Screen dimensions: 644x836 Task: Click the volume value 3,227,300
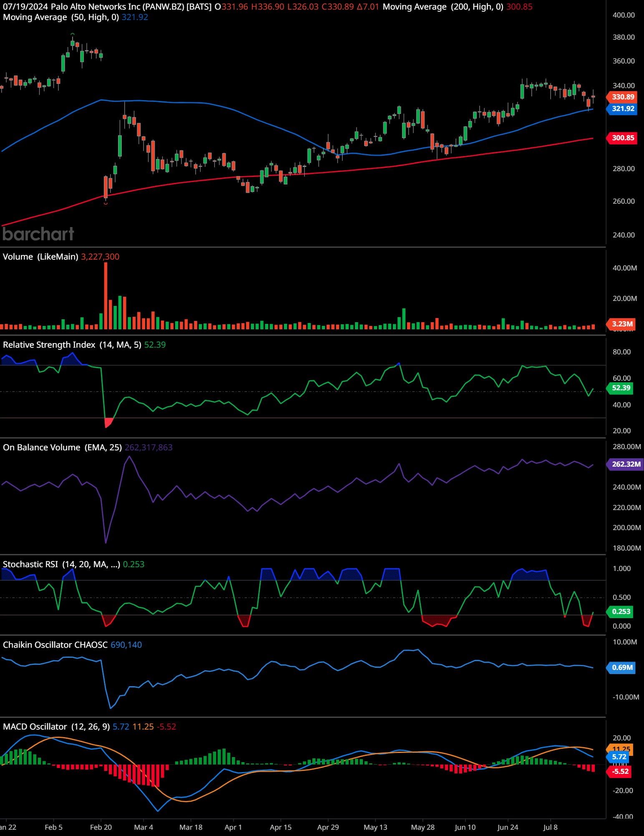(x=100, y=257)
